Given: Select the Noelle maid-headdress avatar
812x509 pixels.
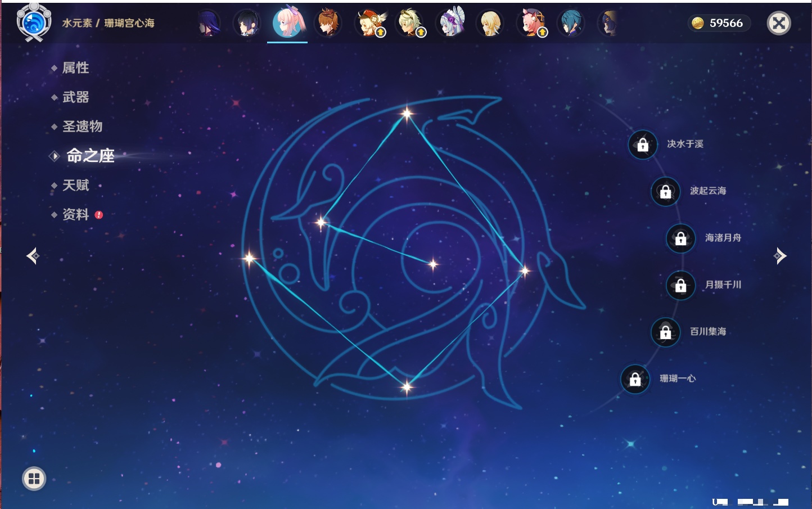Looking at the screenshot, I should coord(450,24).
